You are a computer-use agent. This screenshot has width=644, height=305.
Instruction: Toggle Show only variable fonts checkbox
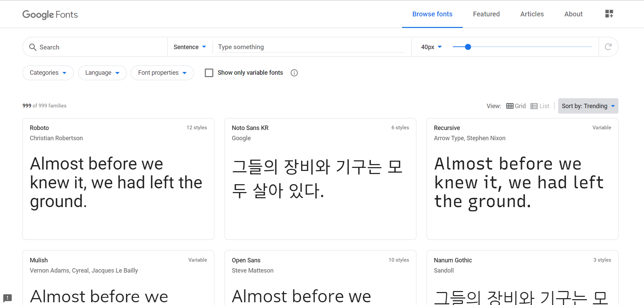tap(209, 73)
